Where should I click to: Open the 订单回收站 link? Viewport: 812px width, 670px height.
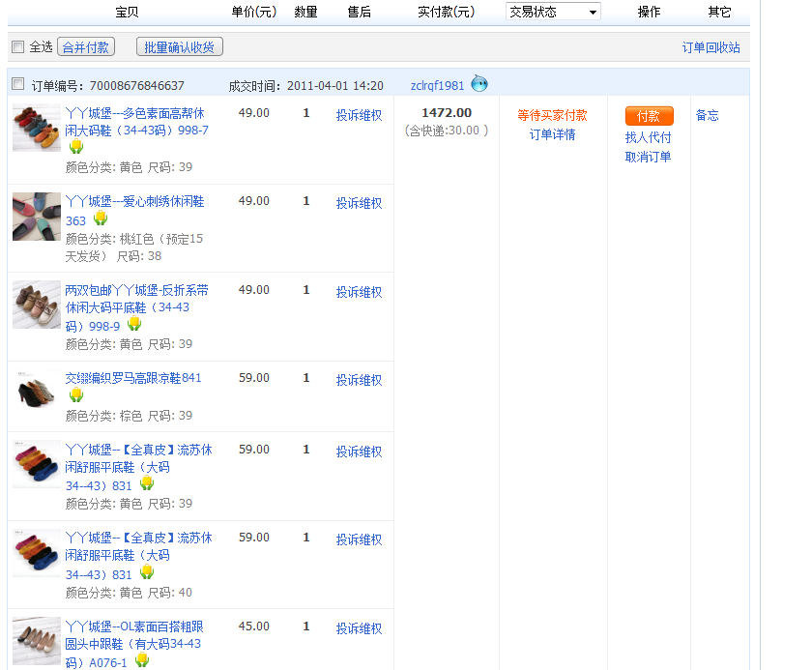710,47
